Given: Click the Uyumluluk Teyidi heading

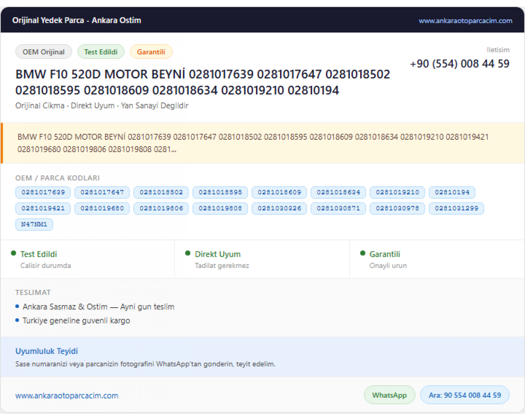Looking at the screenshot, I should coord(47,351).
